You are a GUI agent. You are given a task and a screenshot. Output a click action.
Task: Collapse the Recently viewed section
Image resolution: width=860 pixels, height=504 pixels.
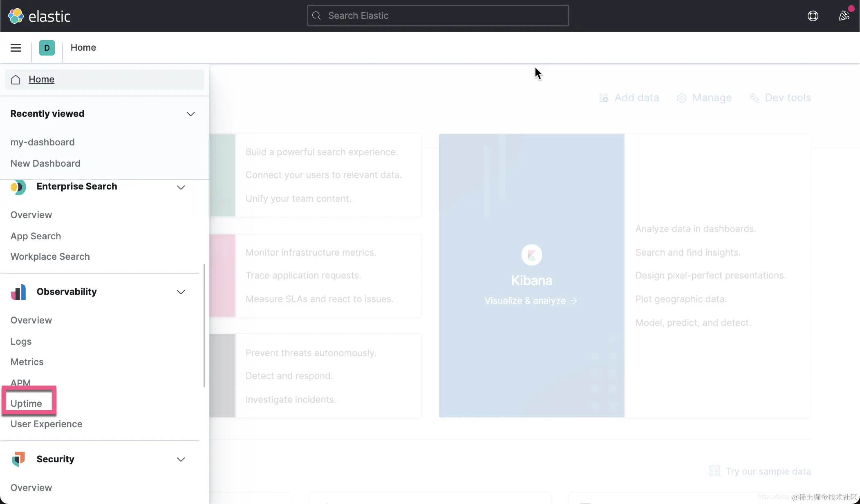pyautogui.click(x=190, y=114)
